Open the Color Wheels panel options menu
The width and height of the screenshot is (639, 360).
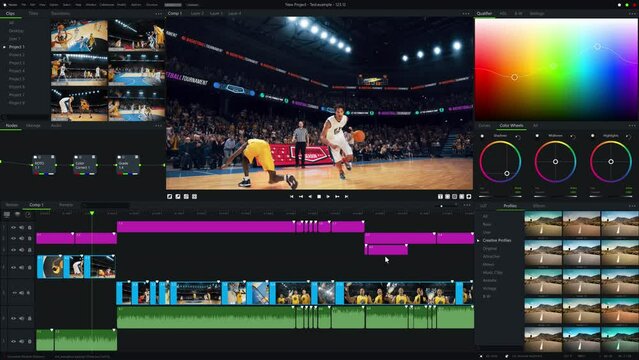click(632, 126)
